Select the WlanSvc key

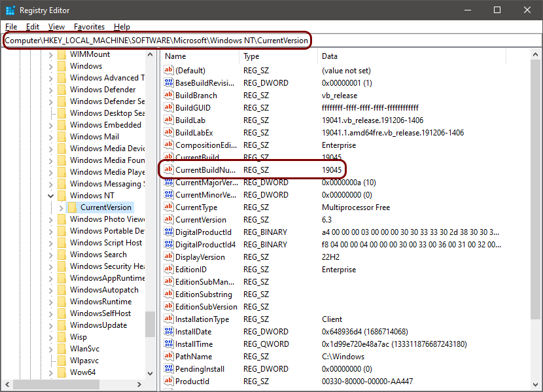[x=84, y=348]
